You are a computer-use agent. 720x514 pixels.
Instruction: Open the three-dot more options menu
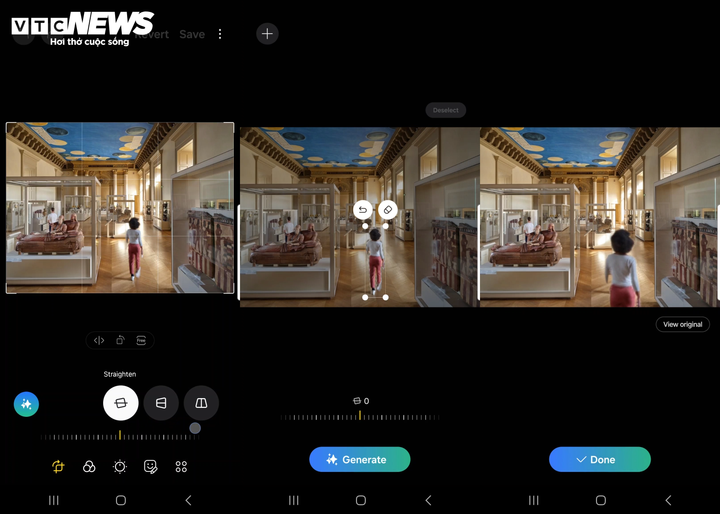tap(220, 34)
